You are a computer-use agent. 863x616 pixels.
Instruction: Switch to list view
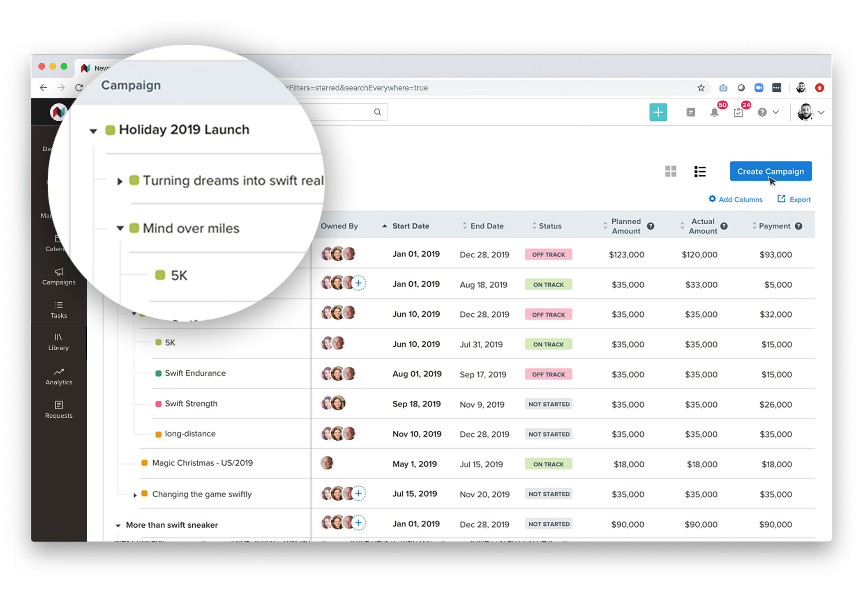pyautogui.click(x=700, y=171)
